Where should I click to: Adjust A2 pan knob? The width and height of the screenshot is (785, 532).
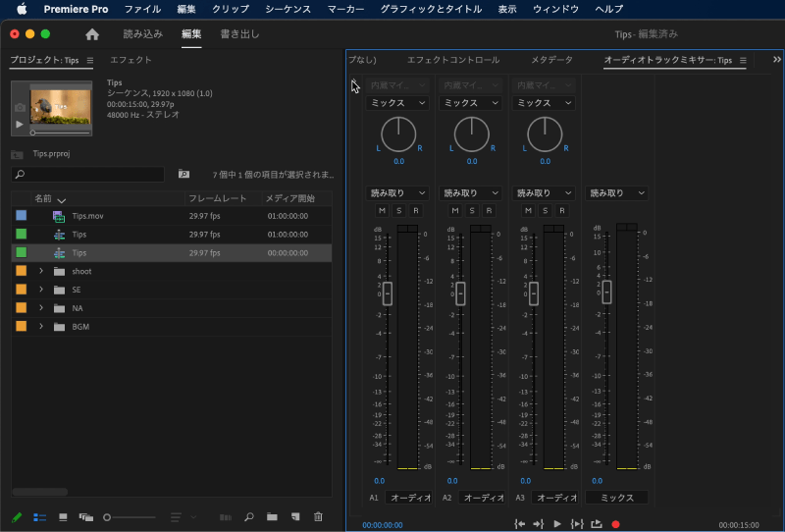point(472,134)
